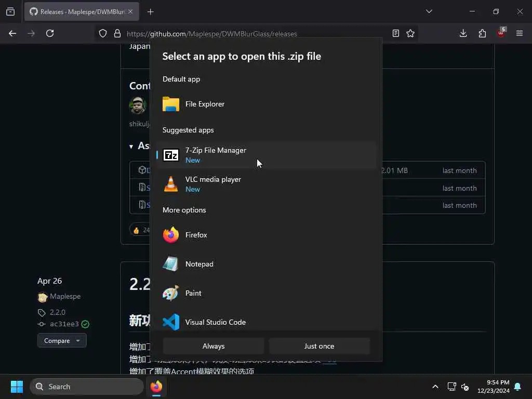The image size is (532, 399).
Task: Open the zip file with Firefox
Action: 266,235
